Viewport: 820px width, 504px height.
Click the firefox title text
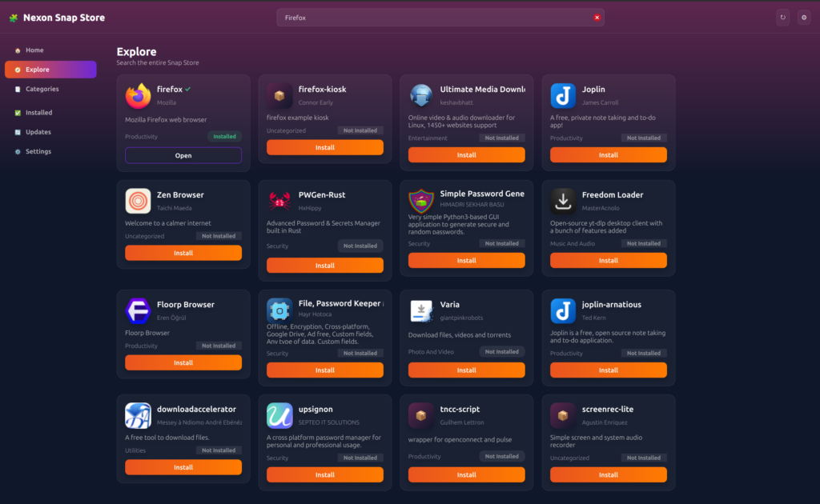coord(170,90)
